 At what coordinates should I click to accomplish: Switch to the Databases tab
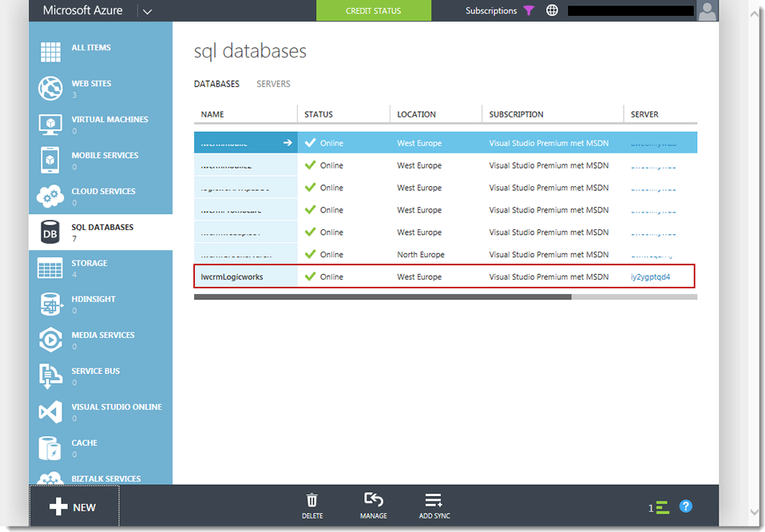pos(216,84)
